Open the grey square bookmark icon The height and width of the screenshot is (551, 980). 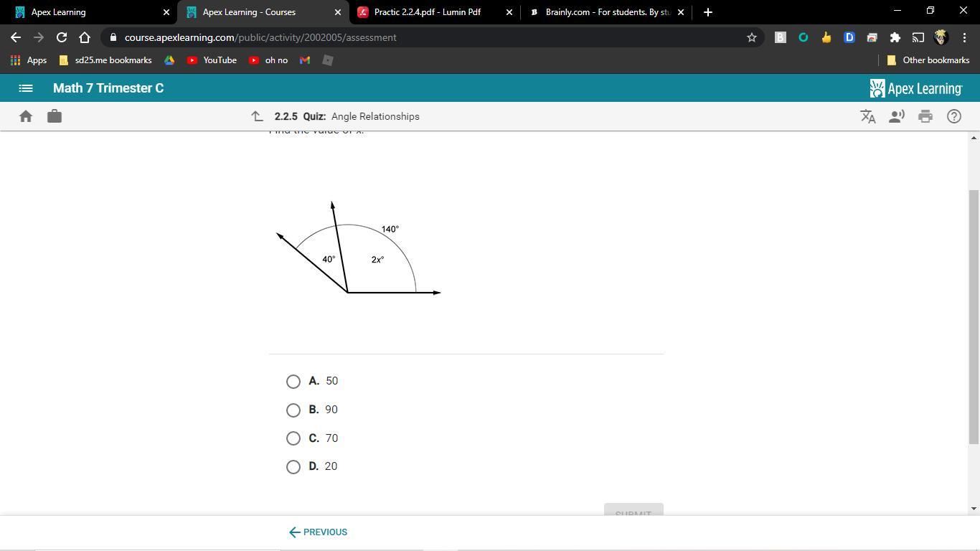pos(328,60)
